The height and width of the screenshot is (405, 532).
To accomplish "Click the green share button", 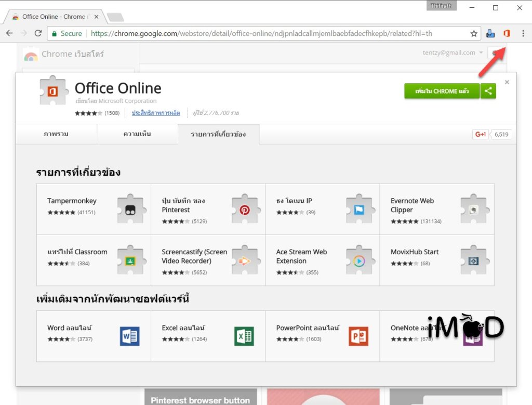I will [488, 91].
